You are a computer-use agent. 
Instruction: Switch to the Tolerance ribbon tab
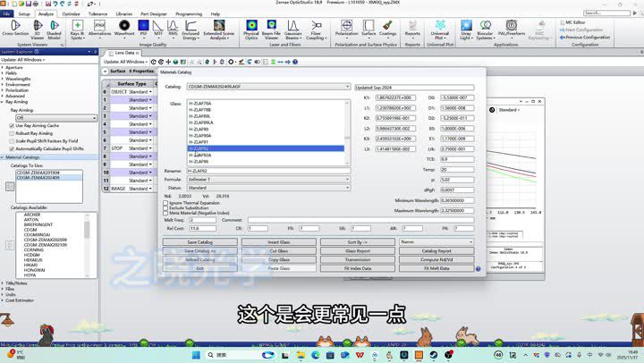pos(97,14)
